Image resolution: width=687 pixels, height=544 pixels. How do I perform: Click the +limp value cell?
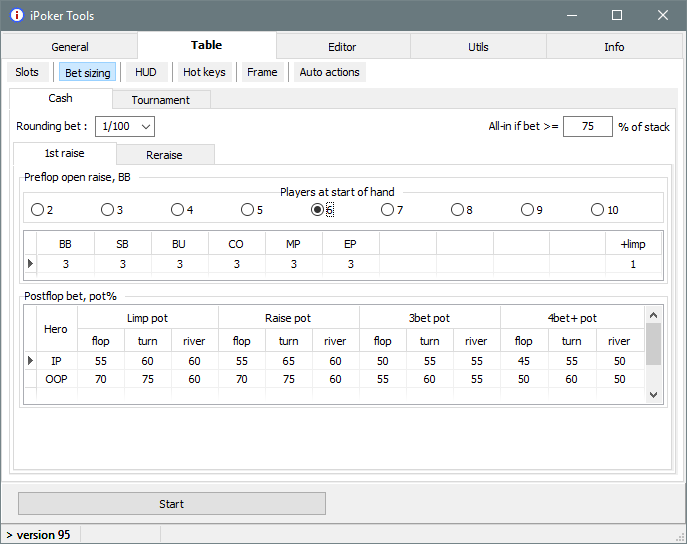pos(632,264)
